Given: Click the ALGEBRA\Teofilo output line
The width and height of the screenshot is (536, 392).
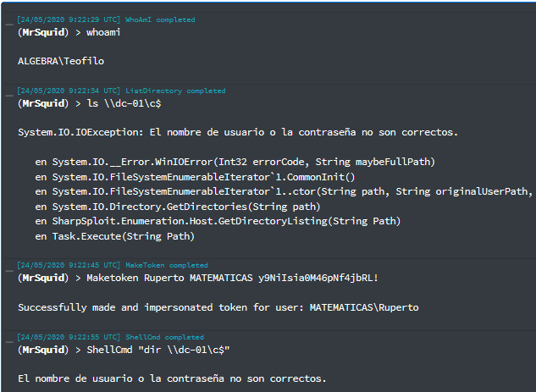Looking at the screenshot, I should pyautogui.click(x=61, y=61).
